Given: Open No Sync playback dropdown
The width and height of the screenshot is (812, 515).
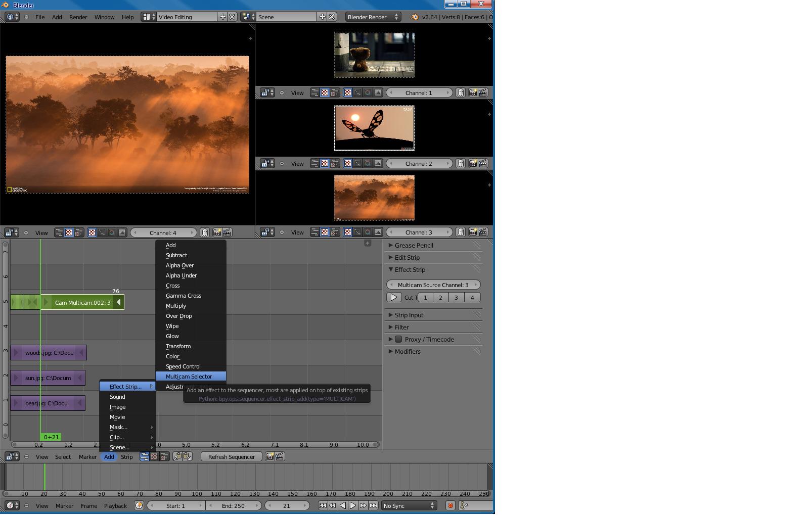Looking at the screenshot, I should click(409, 505).
